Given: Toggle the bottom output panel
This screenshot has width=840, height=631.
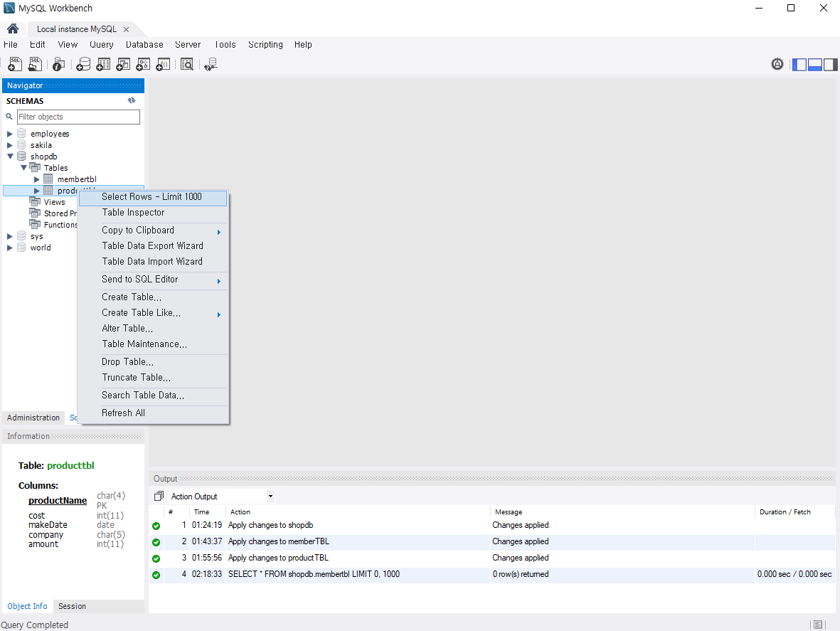Looking at the screenshot, I should click(x=815, y=64).
